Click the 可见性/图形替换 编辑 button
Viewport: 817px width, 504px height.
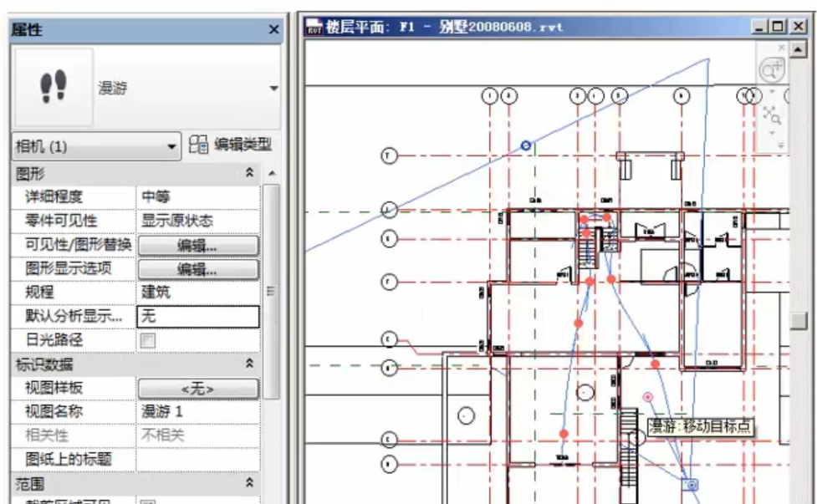coord(197,245)
